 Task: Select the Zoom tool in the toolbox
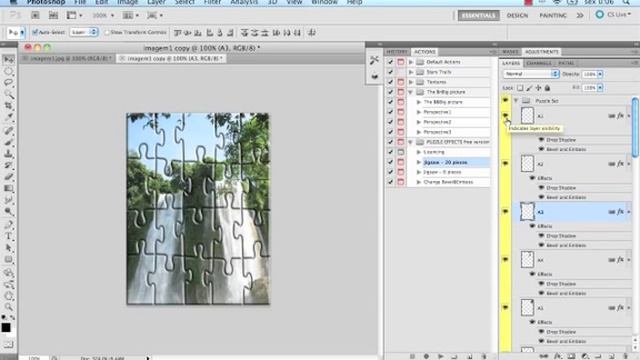[8, 307]
